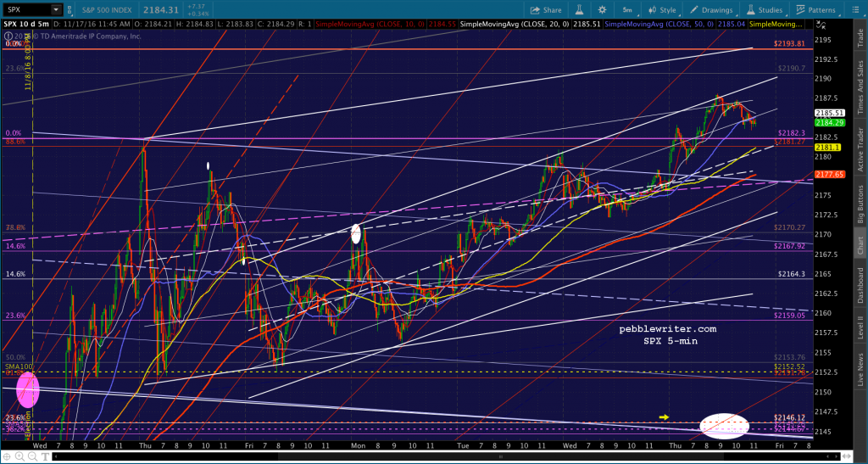Click the beaker icon on Studies

click(751, 10)
